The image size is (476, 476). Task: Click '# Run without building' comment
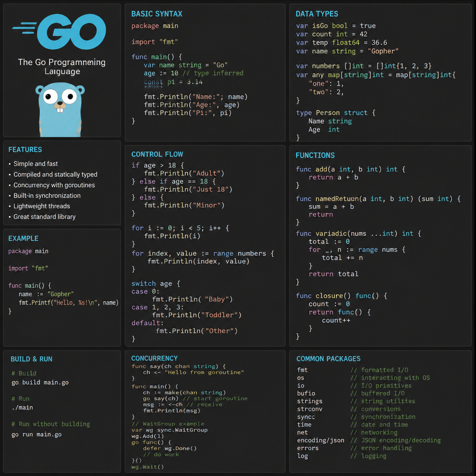click(x=51, y=424)
